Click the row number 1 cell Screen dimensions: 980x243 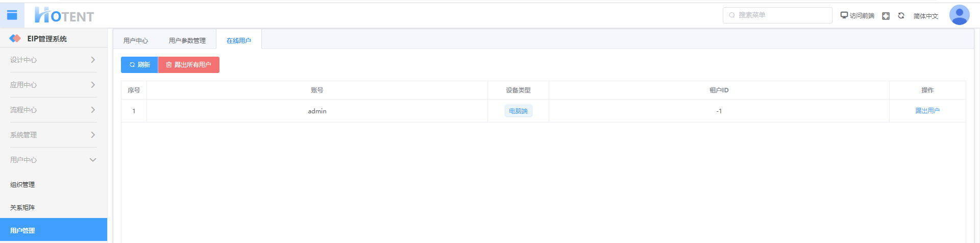pyautogui.click(x=134, y=111)
